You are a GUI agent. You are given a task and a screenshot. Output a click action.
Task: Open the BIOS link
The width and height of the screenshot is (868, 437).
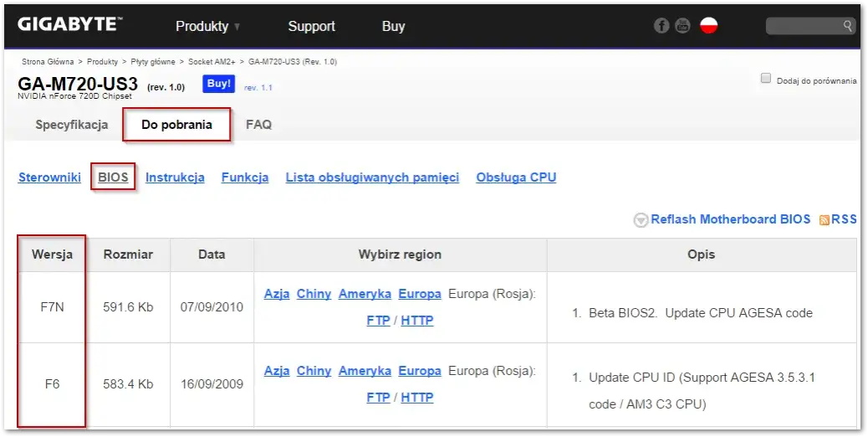[113, 177]
